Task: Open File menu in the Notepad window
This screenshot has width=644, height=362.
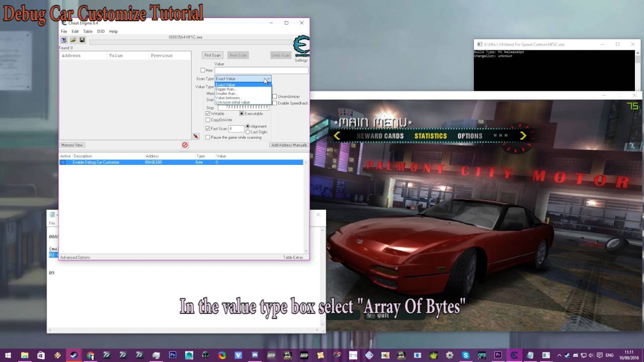Action: [x=52, y=223]
